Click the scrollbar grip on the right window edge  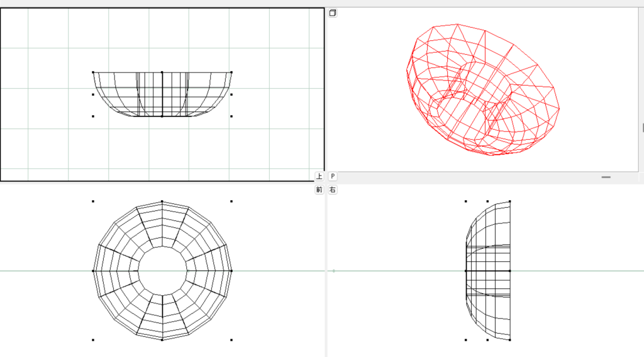pyautogui.click(x=642, y=128)
